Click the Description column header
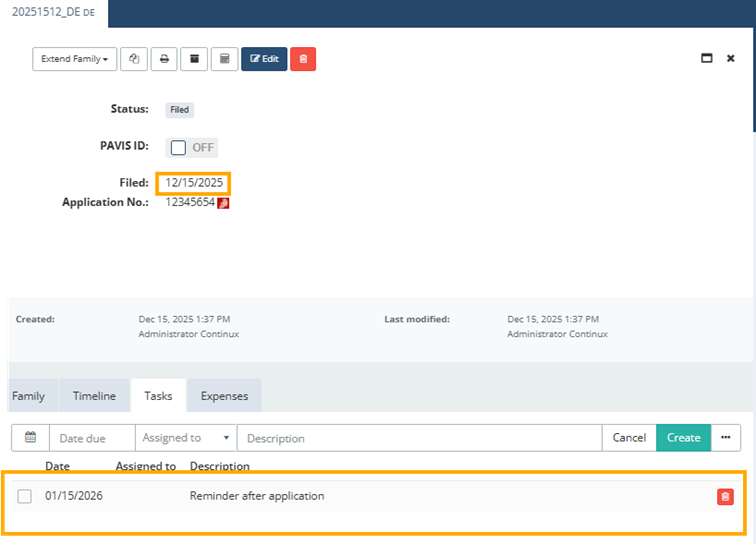 tap(220, 466)
